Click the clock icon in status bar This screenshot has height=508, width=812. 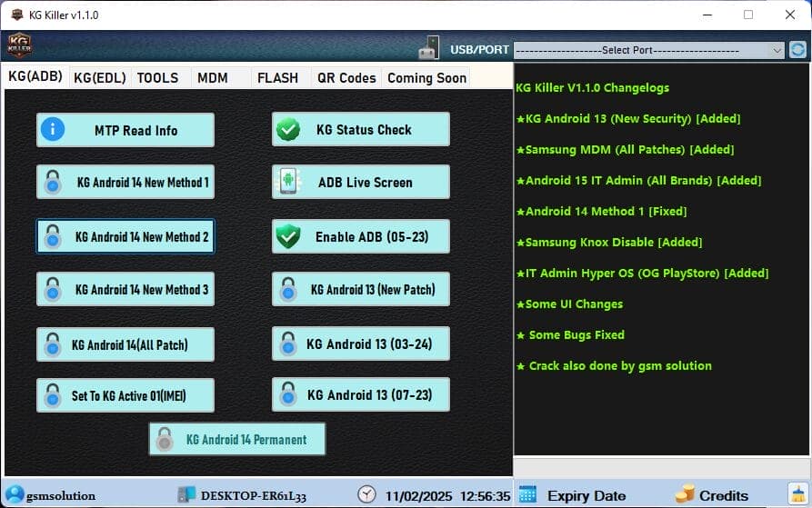click(x=366, y=494)
